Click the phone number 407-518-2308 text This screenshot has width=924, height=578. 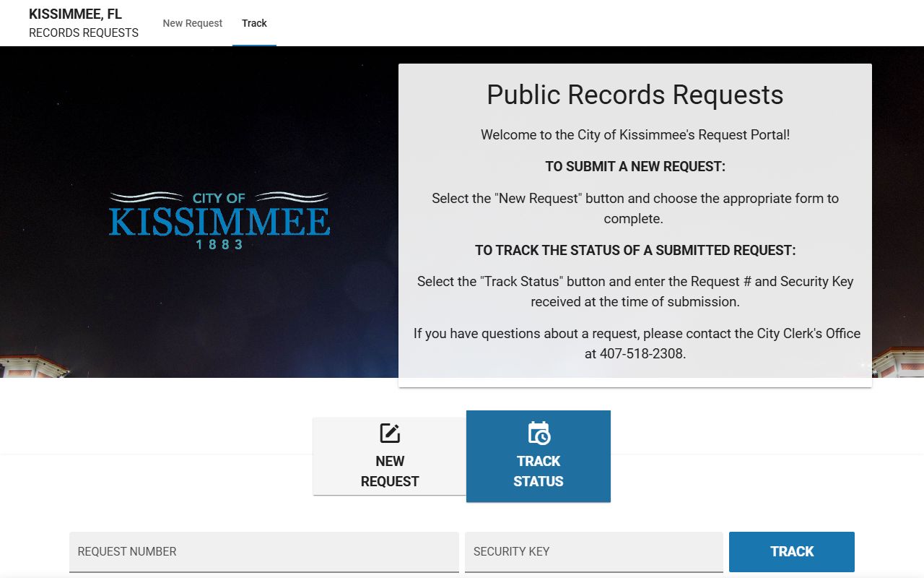coord(642,354)
